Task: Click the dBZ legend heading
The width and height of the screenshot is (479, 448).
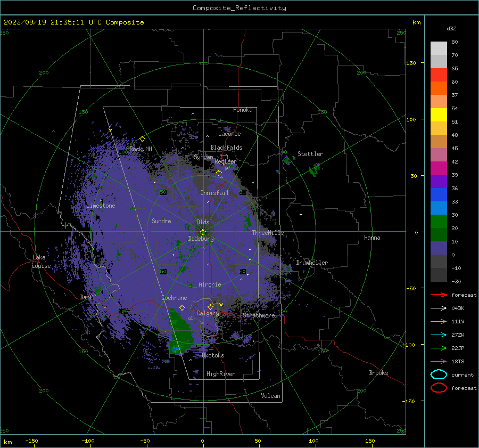Action: click(x=451, y=28)
